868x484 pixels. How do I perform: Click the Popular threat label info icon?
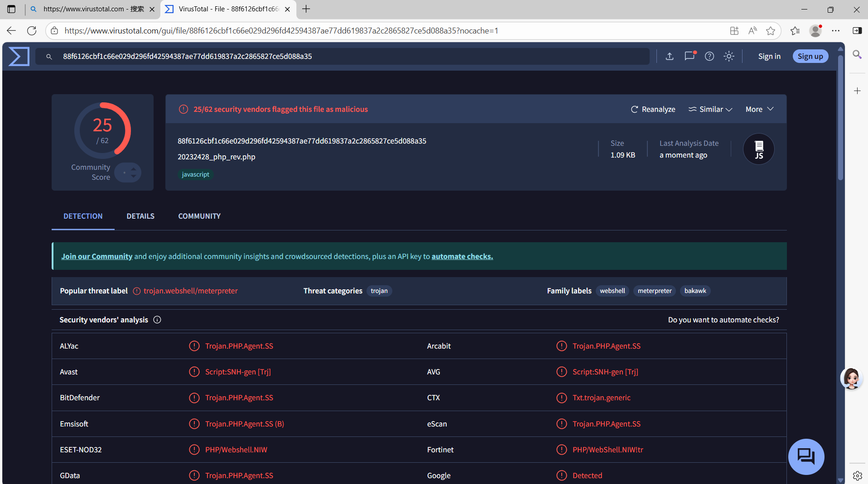click(136, 291)
